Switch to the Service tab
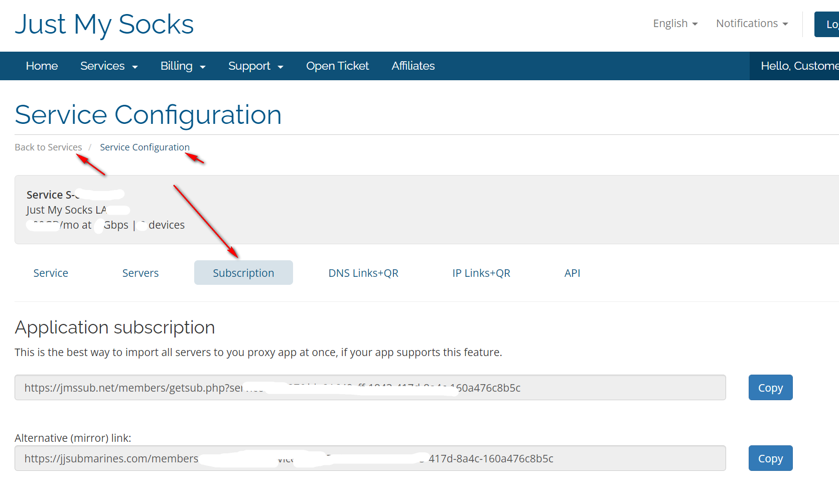 click(51, 273)
